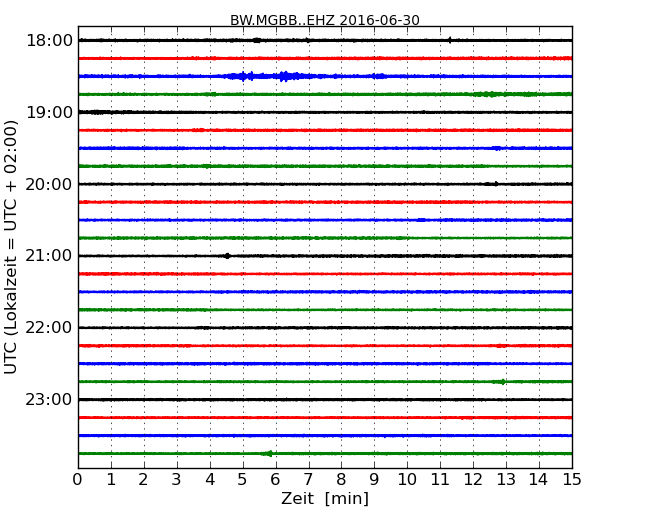
Task: Click the x-axis tick label 5
Action: click(x=243, y=480)
